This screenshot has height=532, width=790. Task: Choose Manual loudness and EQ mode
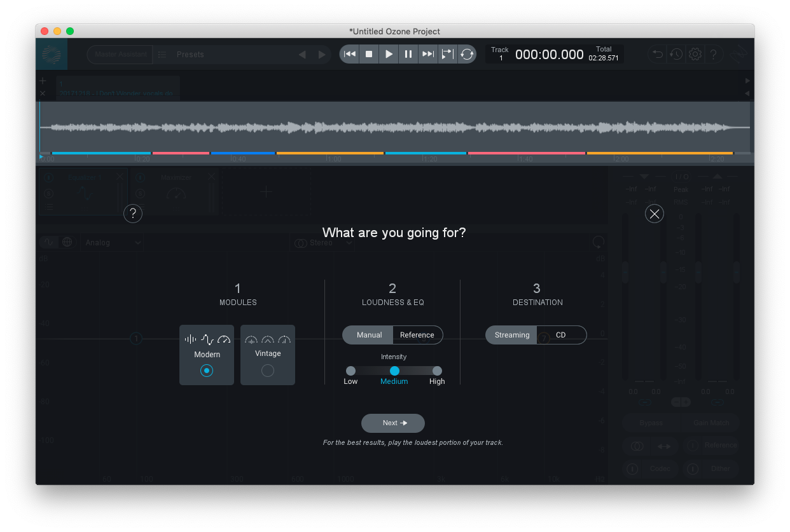point(369,335)
